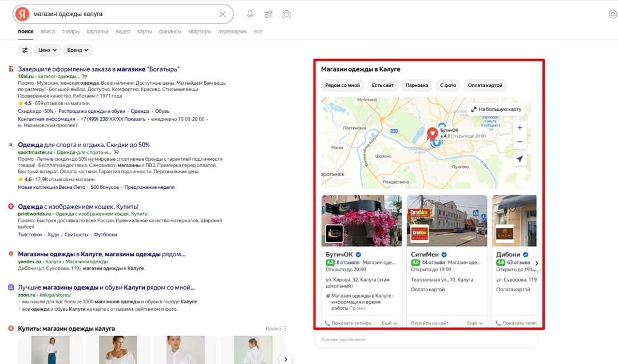
Task: Select the С фото filter chip
Action: pyautogui.click(x=447, y=85)
